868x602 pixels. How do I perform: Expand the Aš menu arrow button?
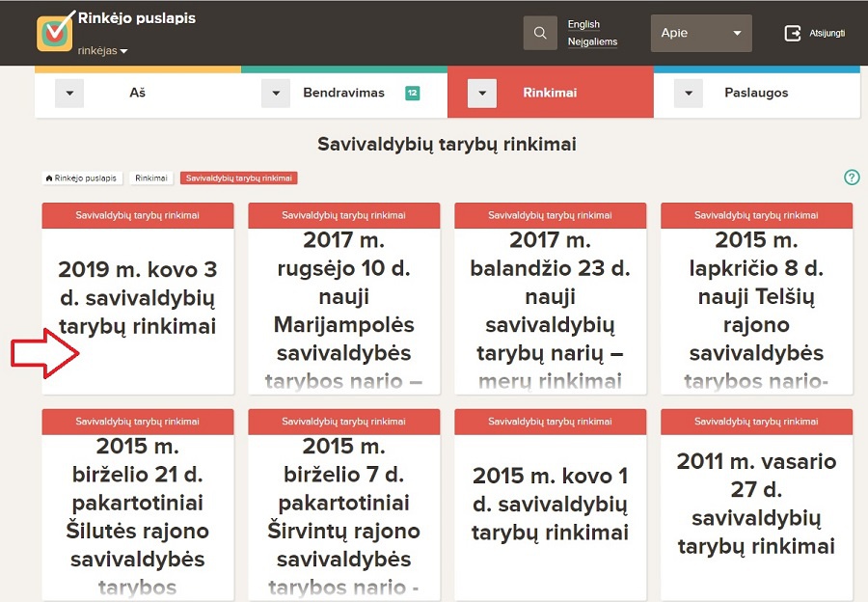click(x=69, y=93)
